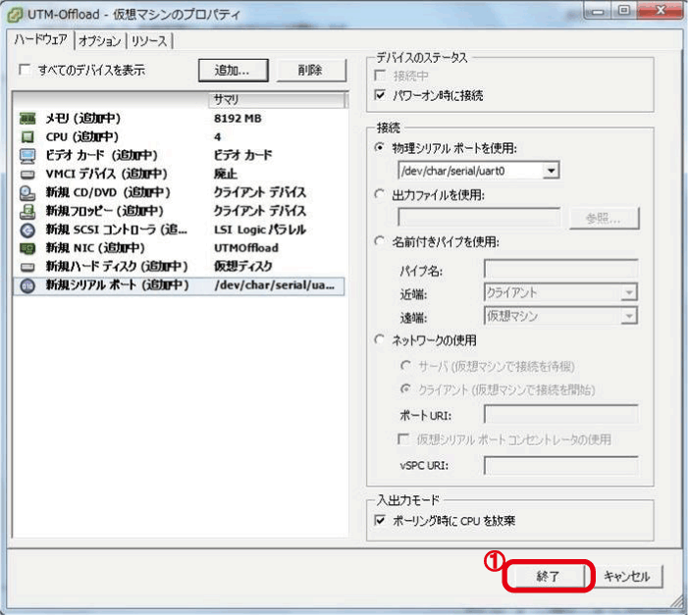
Task: Select ネットワークの使用 radio button
Action: click(379, 339)
